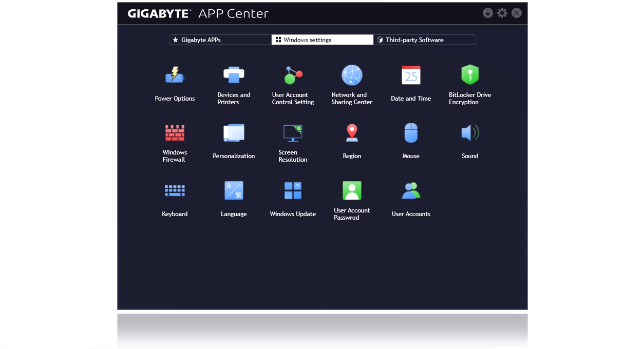Open Screen Resolution monitor icon

coord(293,133)
